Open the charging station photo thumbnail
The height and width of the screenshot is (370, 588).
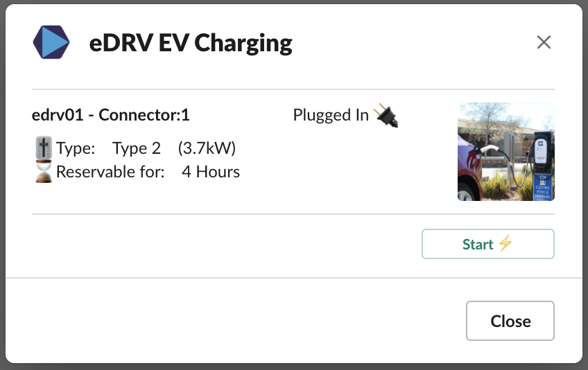pos(505,152)
